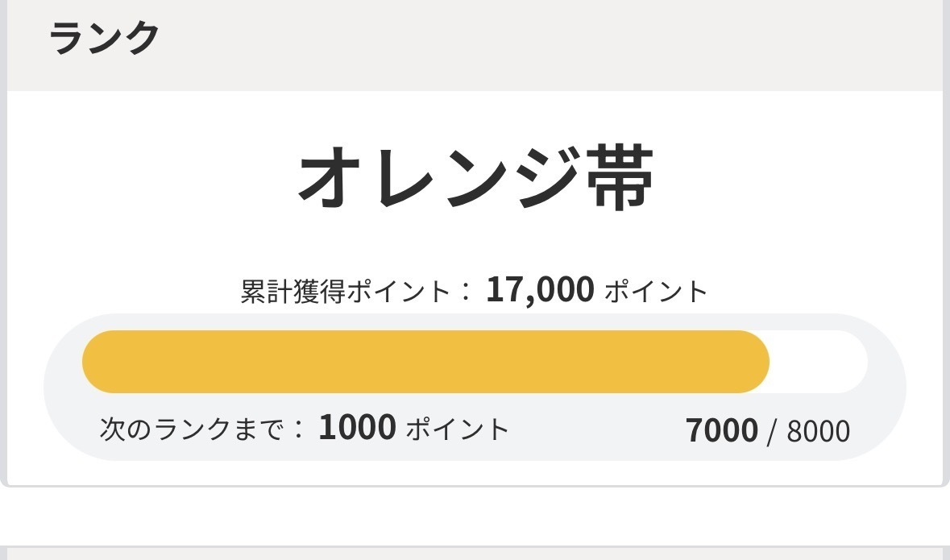The height and width of the screenshot is (560, 950).
Task: Click the rounded left tip of yellow bar
Action: point(97,362)
